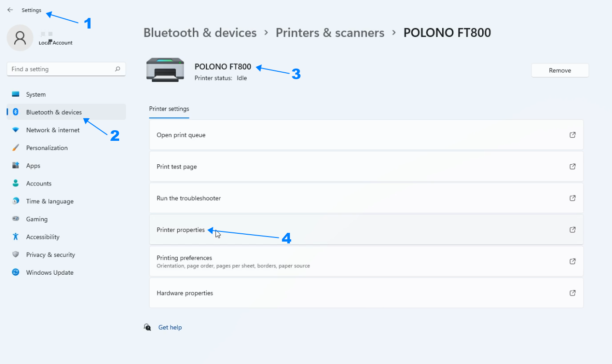Click the Personalization paintbrush icon
Image resolution: width=612 pixels, height=364 pixels.
(x=16, y=148)
